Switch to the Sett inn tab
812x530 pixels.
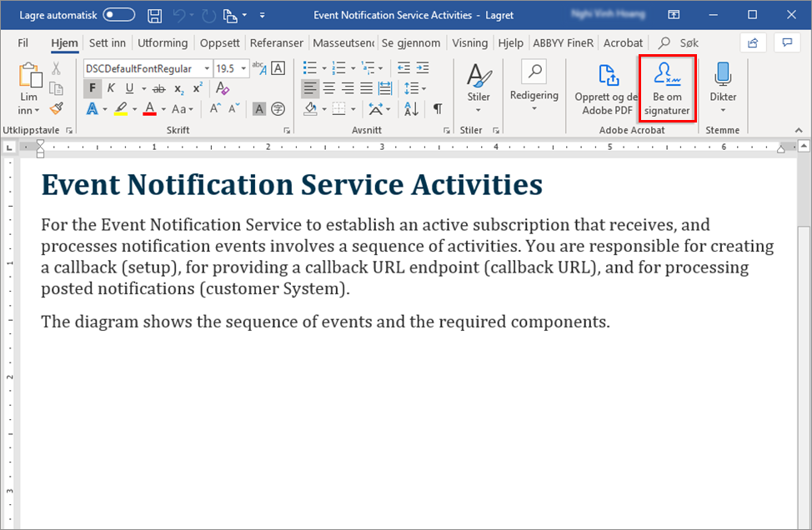108,43
